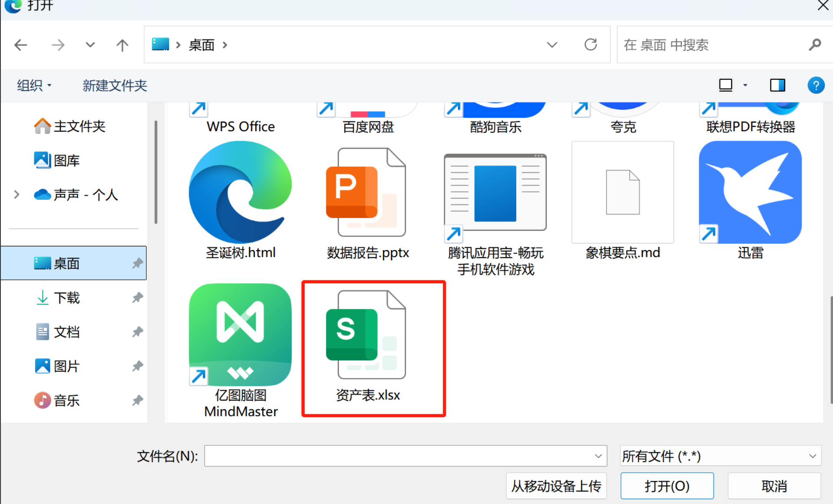
Task: Go back with the left arrow
Action: pos(20,45)
